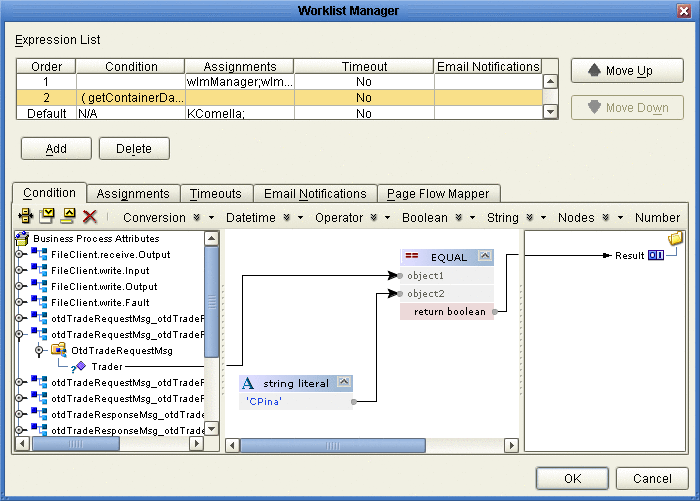The width and height of the screenshot is (700, 501).
Task: Confirm with the OK button
Action: tap(572, 479)
